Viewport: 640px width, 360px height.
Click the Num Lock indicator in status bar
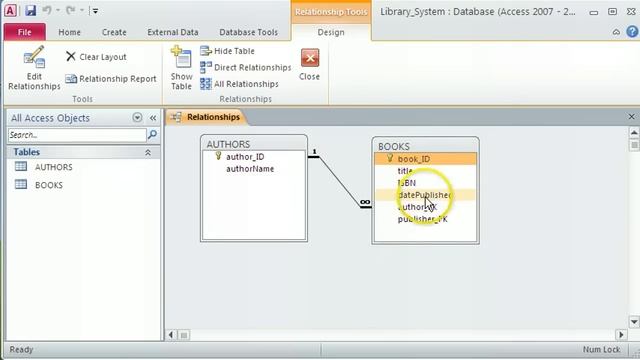point(601,349)
